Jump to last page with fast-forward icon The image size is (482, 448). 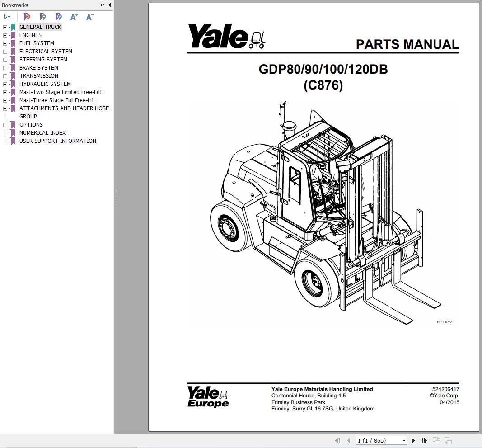[x=424, y=440]
